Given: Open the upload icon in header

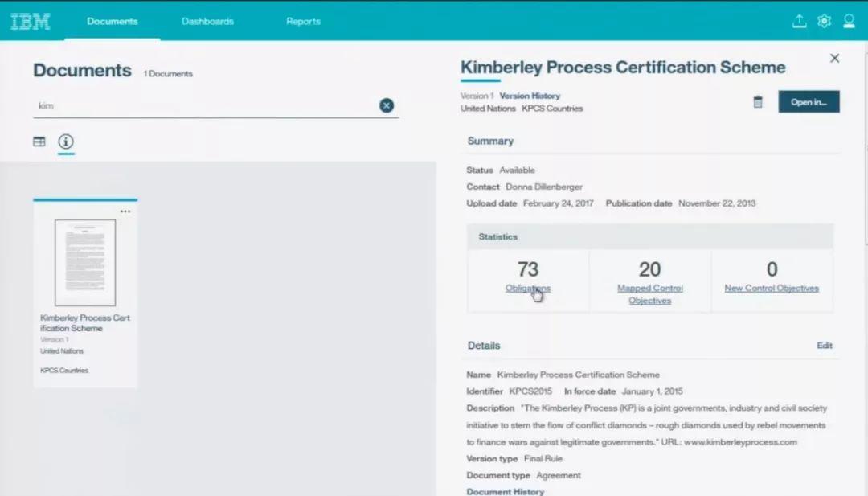Looking at the screenshot, I should [799, 21].
